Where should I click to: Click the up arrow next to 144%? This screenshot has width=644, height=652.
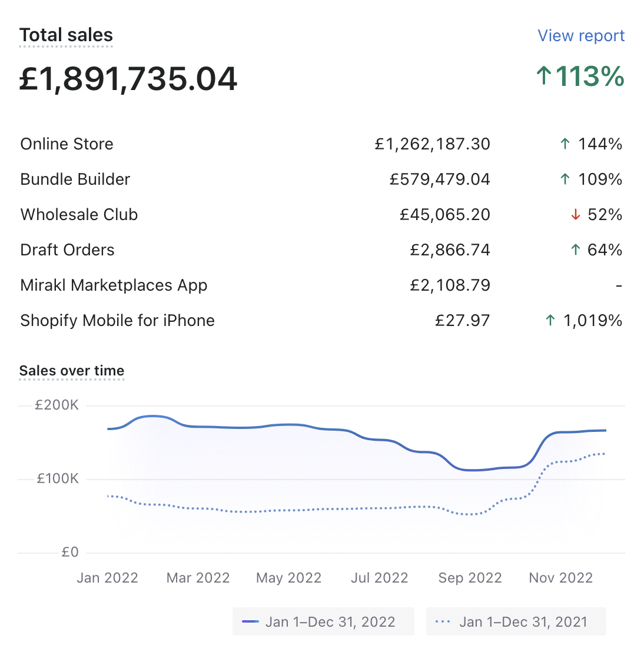(565, 144)
